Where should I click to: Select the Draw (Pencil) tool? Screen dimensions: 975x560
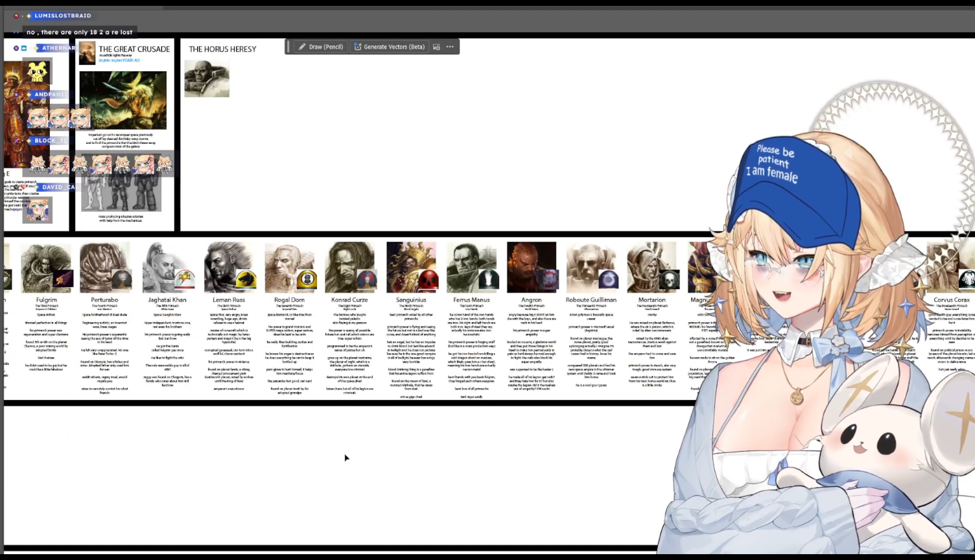(320, 47)
